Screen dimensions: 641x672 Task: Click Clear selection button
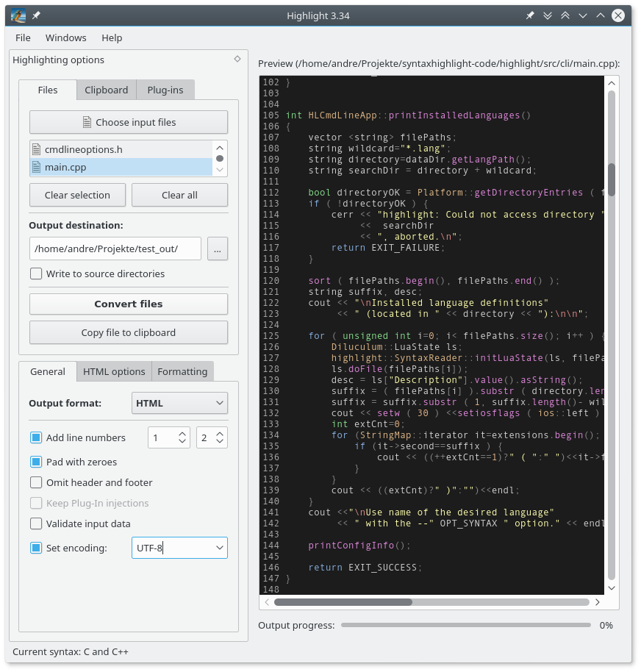[x=78, y=195]
